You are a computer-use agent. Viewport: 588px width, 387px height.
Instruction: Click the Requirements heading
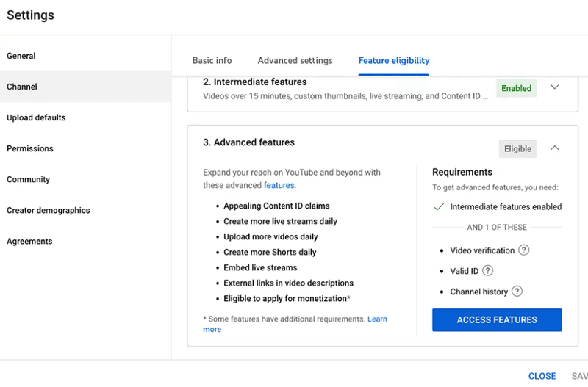pos(462,172)
